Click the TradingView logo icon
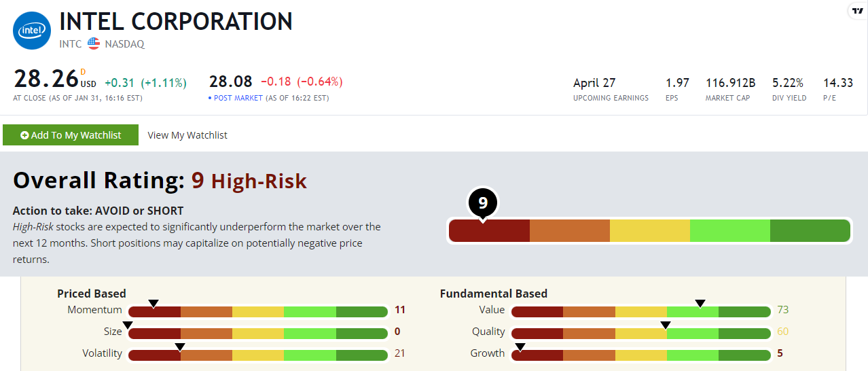 coord(857,11)
